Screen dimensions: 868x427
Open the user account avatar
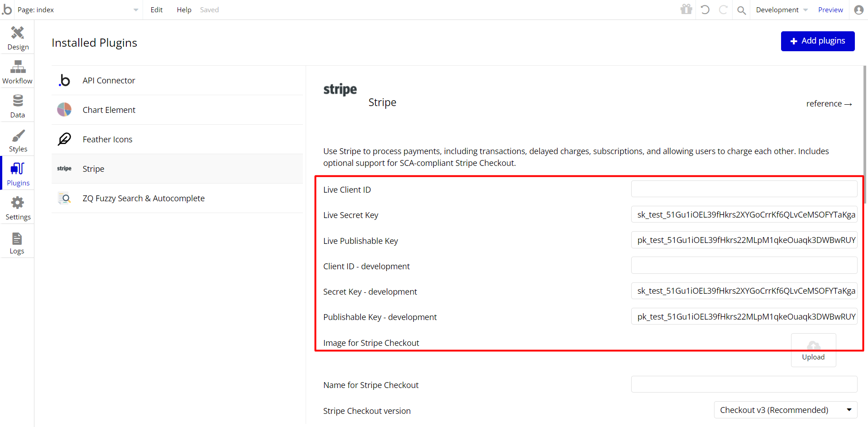pos(858,10)
